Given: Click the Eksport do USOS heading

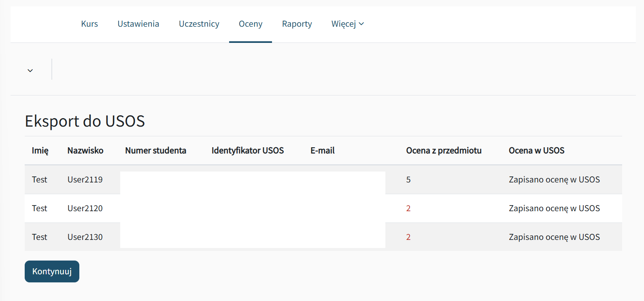Looking at the screenshot, I should 85,121.
